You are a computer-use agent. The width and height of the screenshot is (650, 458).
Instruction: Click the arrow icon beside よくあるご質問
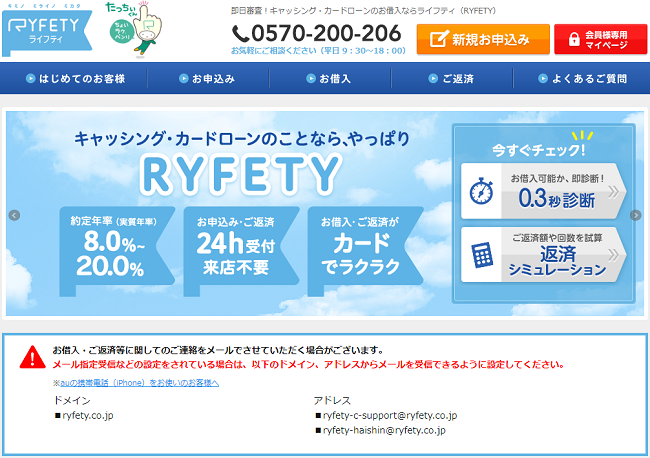coord(543,78)
